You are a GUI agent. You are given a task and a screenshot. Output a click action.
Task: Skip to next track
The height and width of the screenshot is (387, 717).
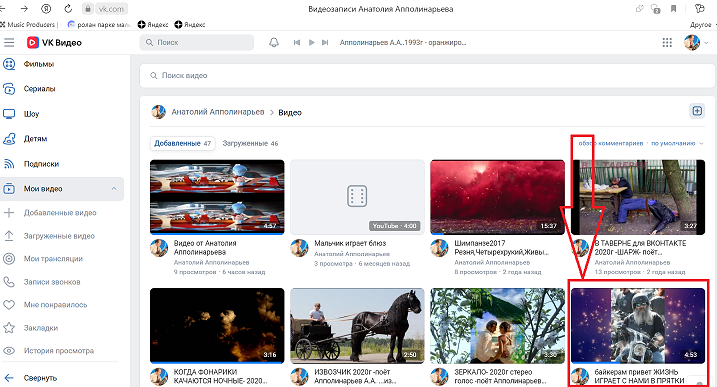click(x=325, y=43)
